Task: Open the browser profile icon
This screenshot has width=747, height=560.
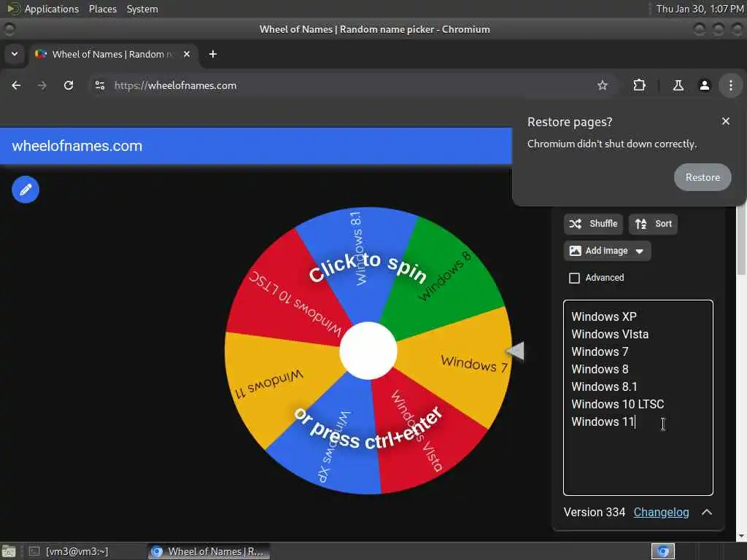Action: [x=704, y=86]
